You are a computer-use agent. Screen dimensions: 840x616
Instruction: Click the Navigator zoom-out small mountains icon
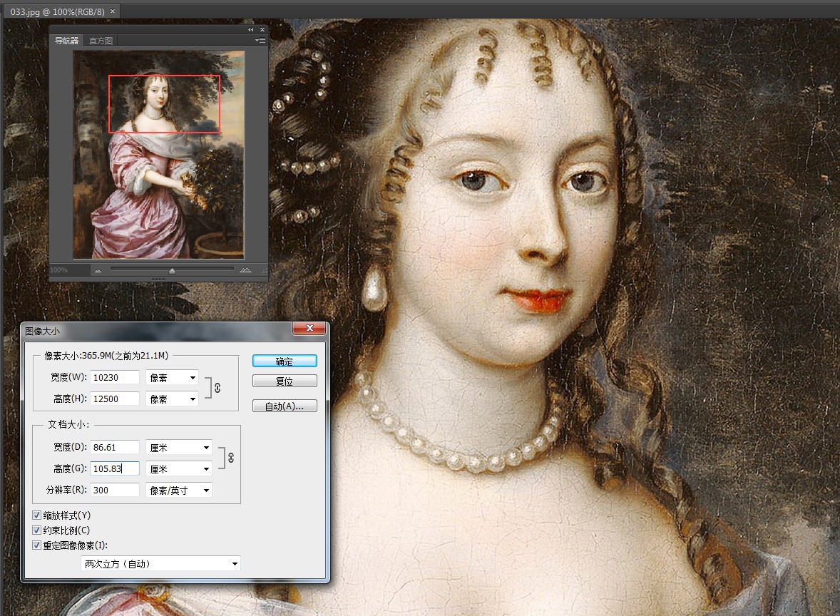pos(98,270)
